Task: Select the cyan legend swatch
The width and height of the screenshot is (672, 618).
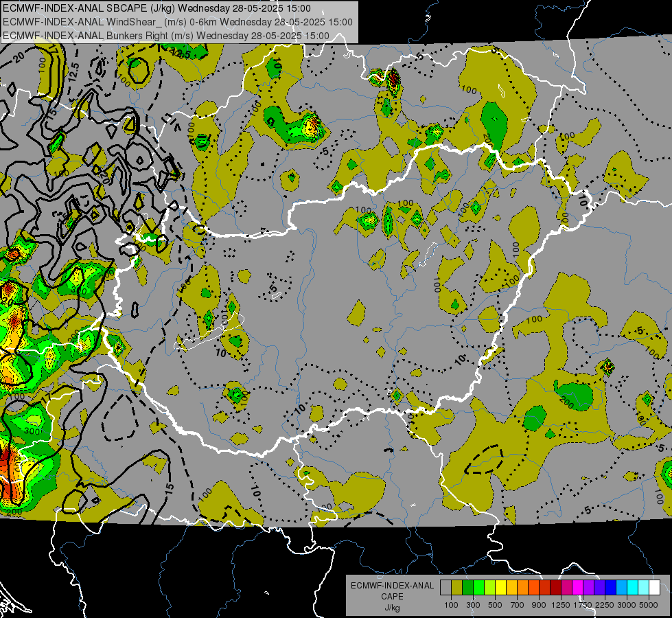Action: [633, 587]
